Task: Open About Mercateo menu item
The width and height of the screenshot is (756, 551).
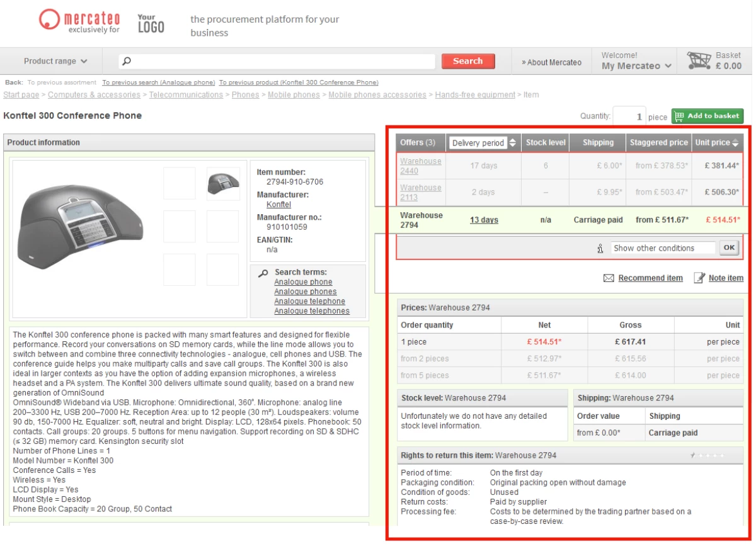Action: tap(551, 62)
